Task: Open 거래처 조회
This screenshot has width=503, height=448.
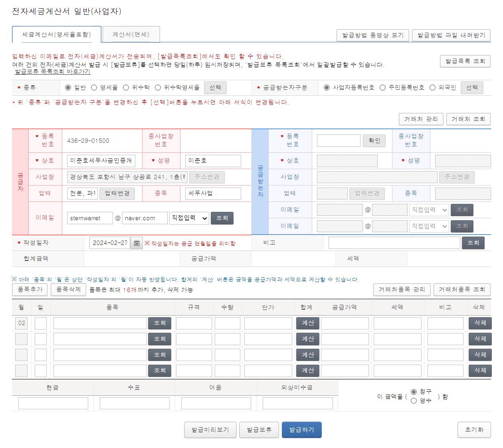Action: pos(468,119)
